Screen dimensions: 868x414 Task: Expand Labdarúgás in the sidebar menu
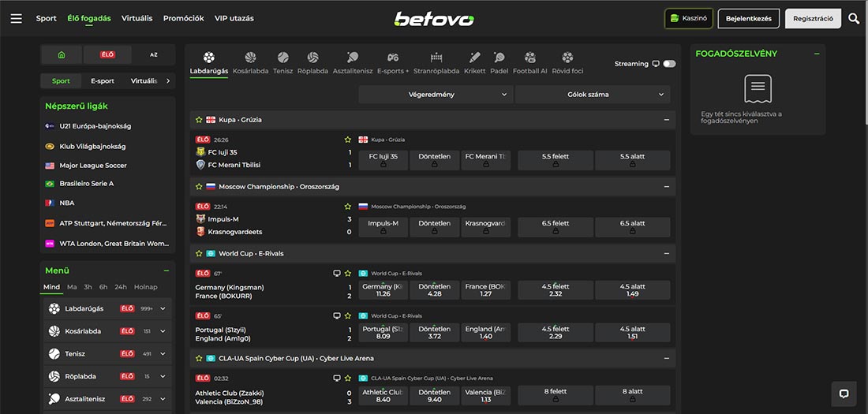(163, 309)
